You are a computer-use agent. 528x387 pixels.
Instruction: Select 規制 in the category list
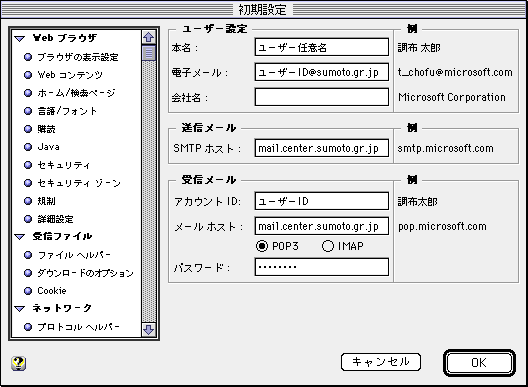(46, 201)
